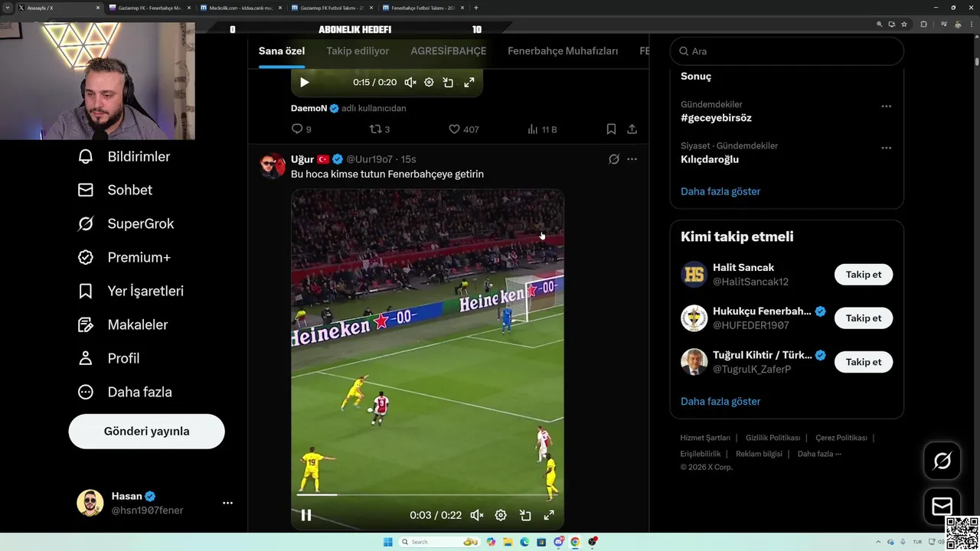Open Sohbet messages in sidebar
The height and width of the screenshot is (551, 980).
tap(115, 191)
